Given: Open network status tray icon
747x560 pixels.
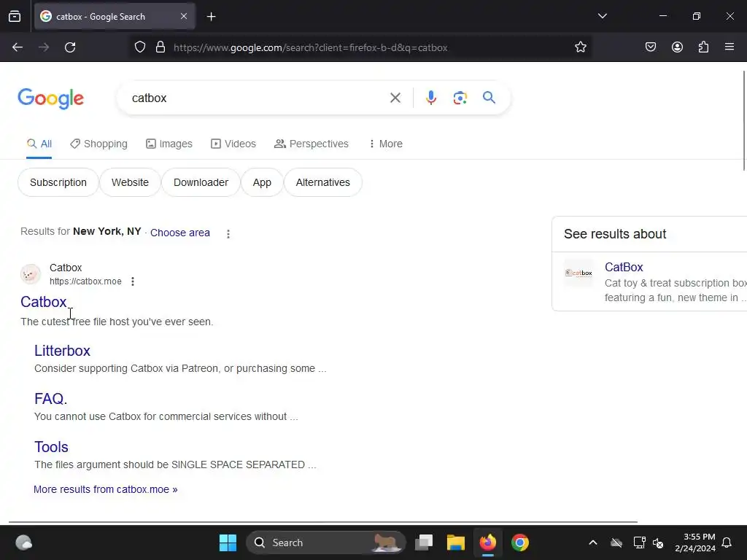Looking at the screenshot, I should tap(639, 542).
